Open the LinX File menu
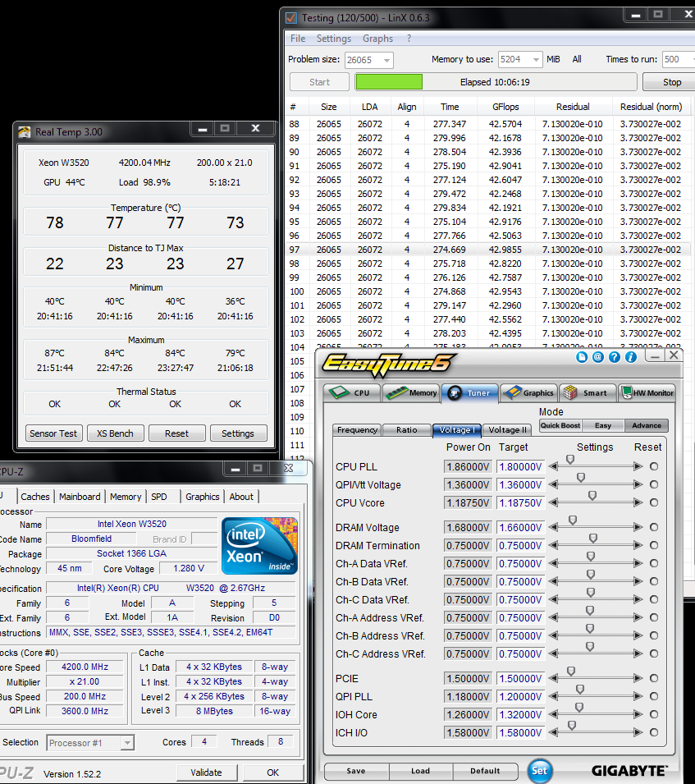 tap(298, 39)
